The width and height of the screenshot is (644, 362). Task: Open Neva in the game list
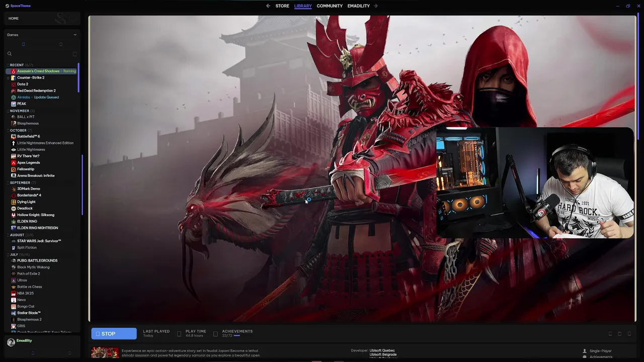pyautogui.click(x=21, y=300)
